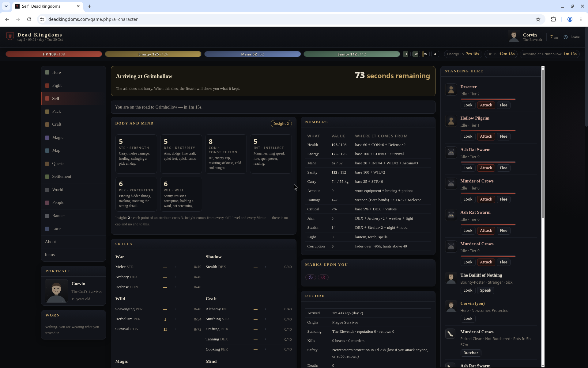Open the Lore menu item
This screenshot has height=368, width=588.
(73, 228)
